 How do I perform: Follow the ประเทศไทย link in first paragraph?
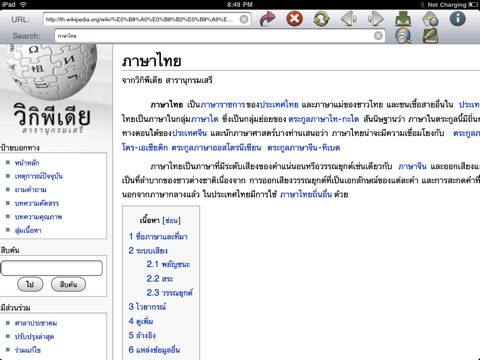[x=279, y=105]
